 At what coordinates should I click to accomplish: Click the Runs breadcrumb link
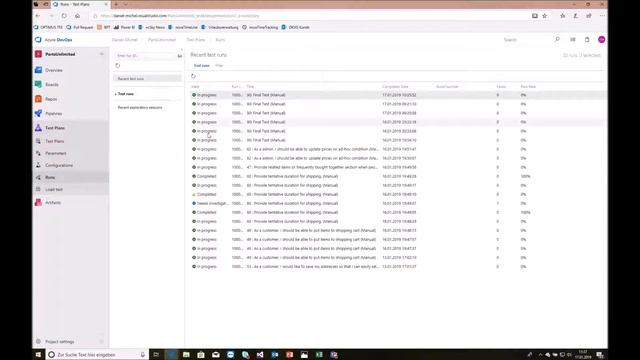220,40
